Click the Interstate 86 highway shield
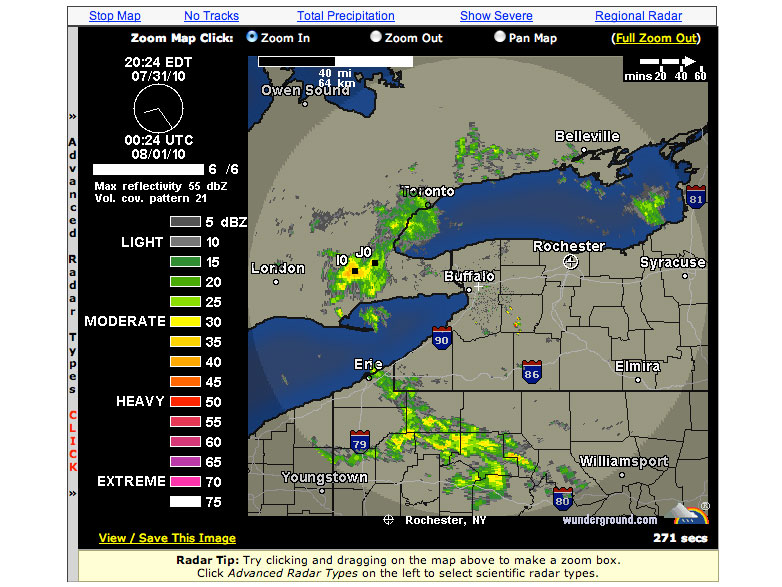 tap(531, 373)
